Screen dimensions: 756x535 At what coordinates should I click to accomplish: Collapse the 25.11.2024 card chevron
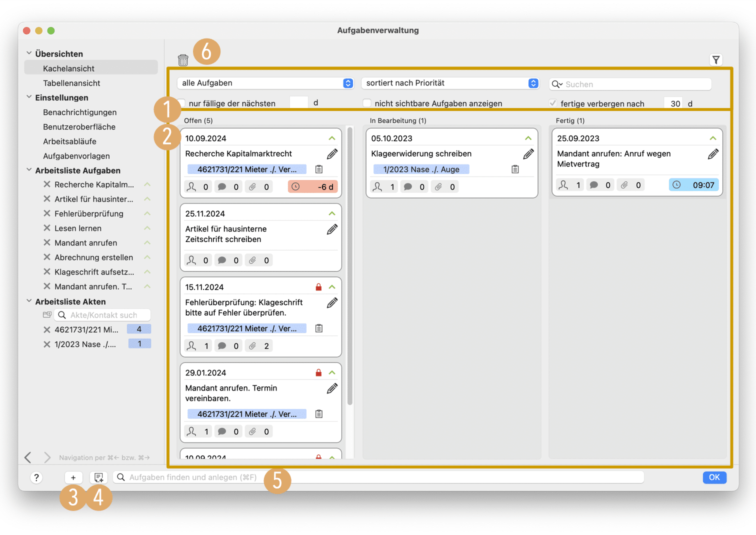click(332, 213)
